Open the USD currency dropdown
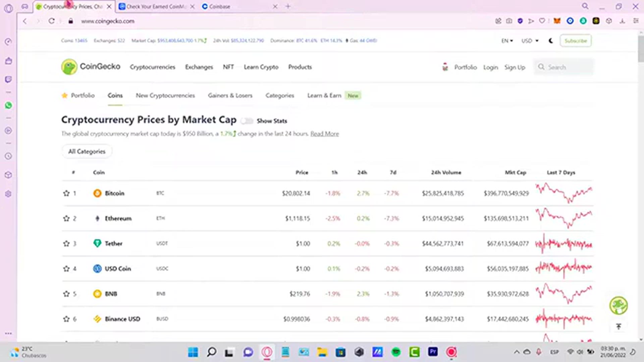This screenshot has height=362, width=644. click(530, 41)
